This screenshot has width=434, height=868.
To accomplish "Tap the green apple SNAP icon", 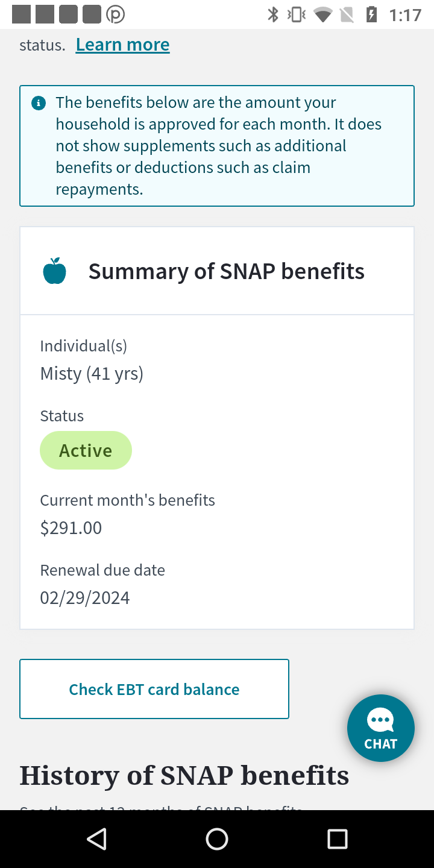I will tap(54, 271).
